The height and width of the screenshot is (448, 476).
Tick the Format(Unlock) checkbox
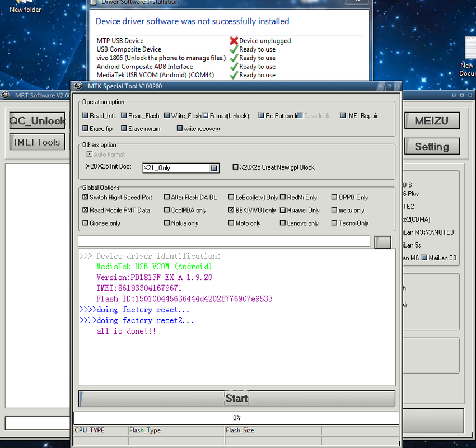[x=206, y=116]
